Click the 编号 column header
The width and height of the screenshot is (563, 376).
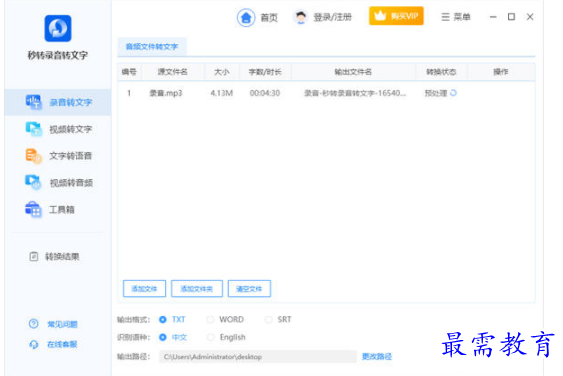pyautogui.click(x=129, y=72)
